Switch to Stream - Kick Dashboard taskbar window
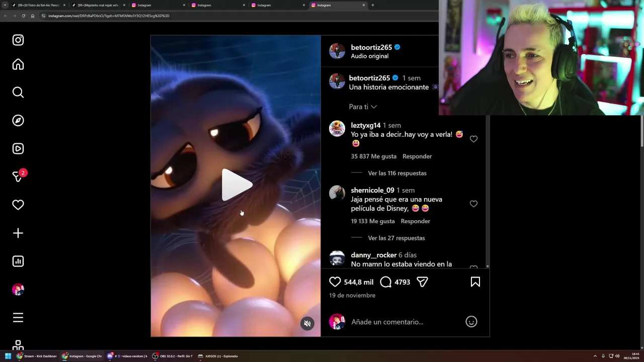Screen dimensions: 644x362 click(x=37, y=356)
